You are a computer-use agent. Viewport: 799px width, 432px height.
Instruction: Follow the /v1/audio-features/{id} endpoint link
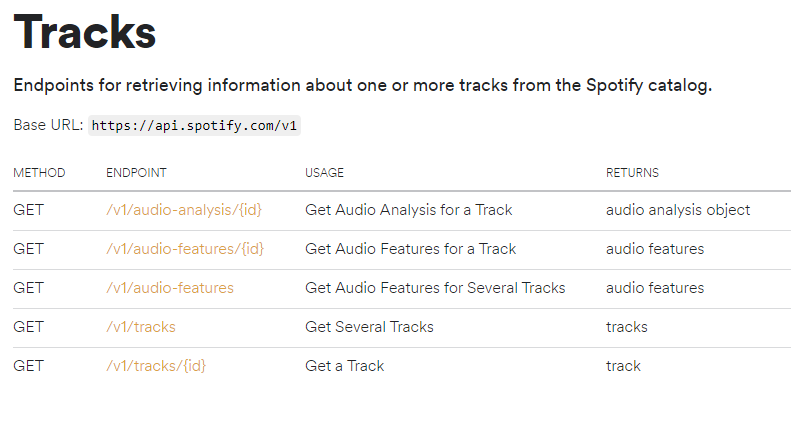[185, 249]
